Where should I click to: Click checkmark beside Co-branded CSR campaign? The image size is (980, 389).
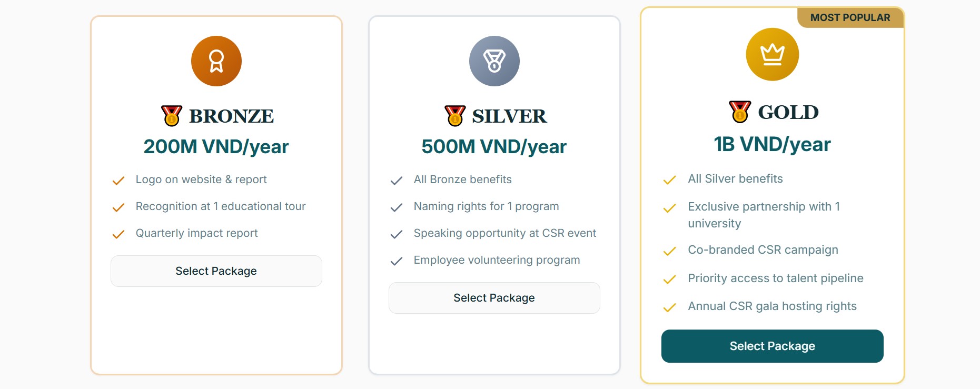[x=669, y=251]
